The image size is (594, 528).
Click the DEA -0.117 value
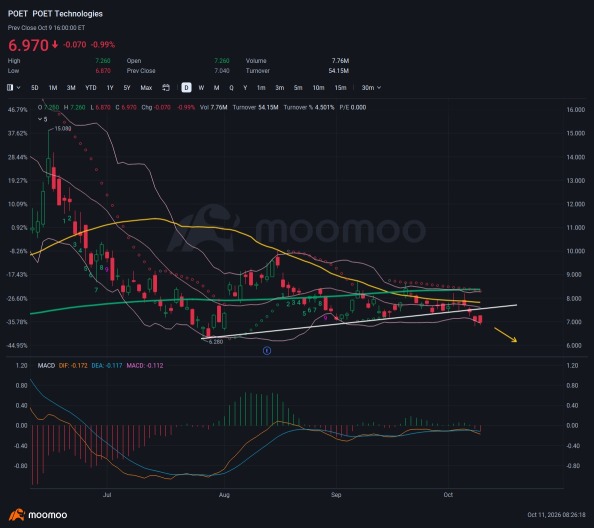click(x=107, y=366)
